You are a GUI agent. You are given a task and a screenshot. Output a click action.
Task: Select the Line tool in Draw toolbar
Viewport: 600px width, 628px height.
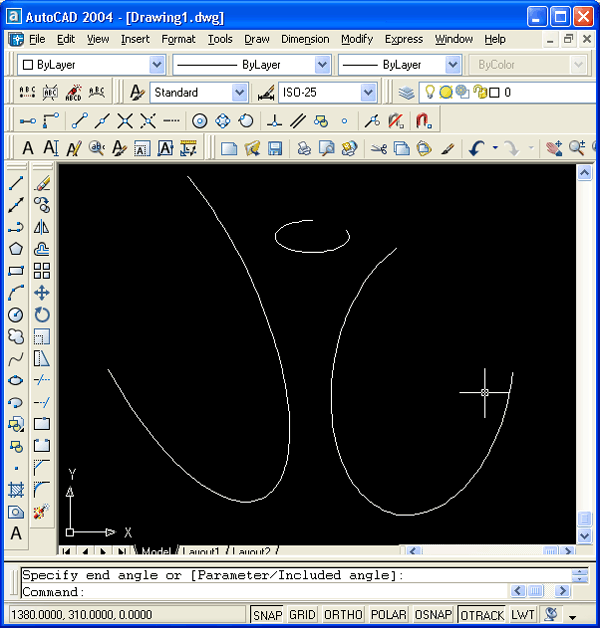pyautogui.click(x=16, y=184)
